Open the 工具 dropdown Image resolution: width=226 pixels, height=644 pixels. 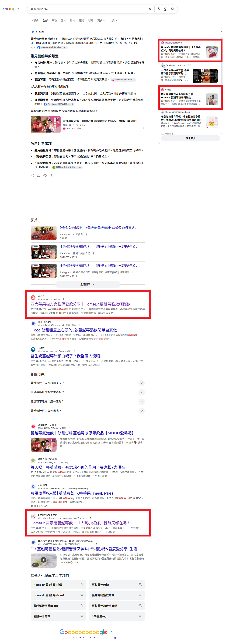click(113, 21)
